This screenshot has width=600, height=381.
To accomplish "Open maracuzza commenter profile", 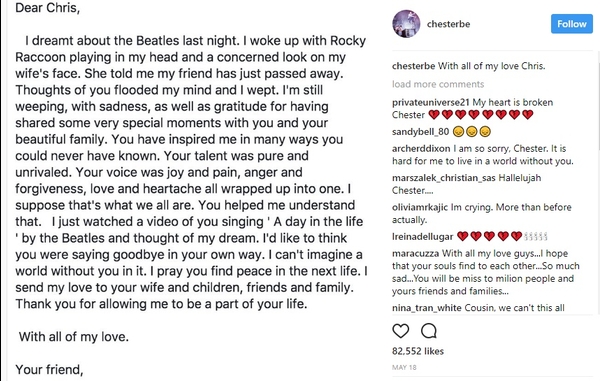I will point(416,254).
